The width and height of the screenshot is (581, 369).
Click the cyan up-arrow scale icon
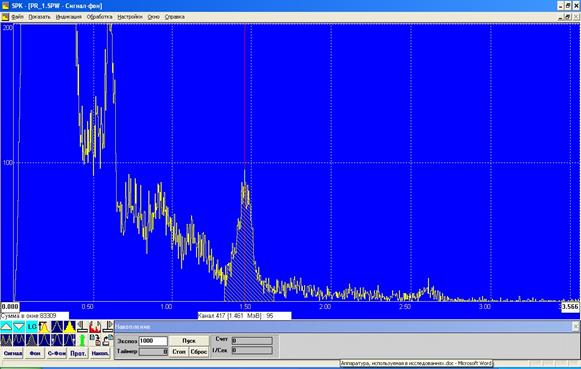tap(6, 327)
